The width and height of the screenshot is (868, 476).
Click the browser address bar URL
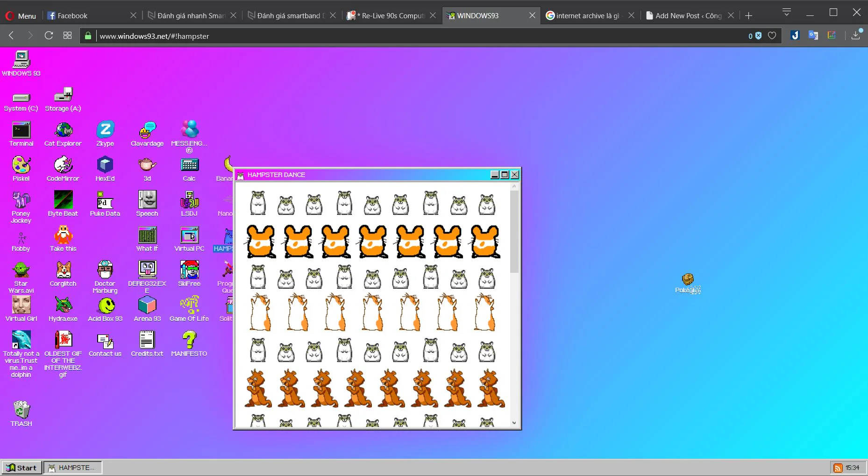[x=154, y=36]
